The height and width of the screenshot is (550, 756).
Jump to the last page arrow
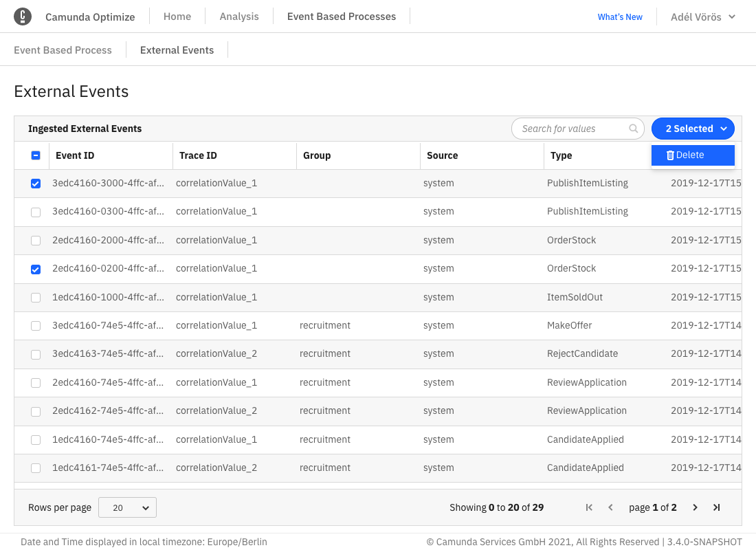(716, 507)
